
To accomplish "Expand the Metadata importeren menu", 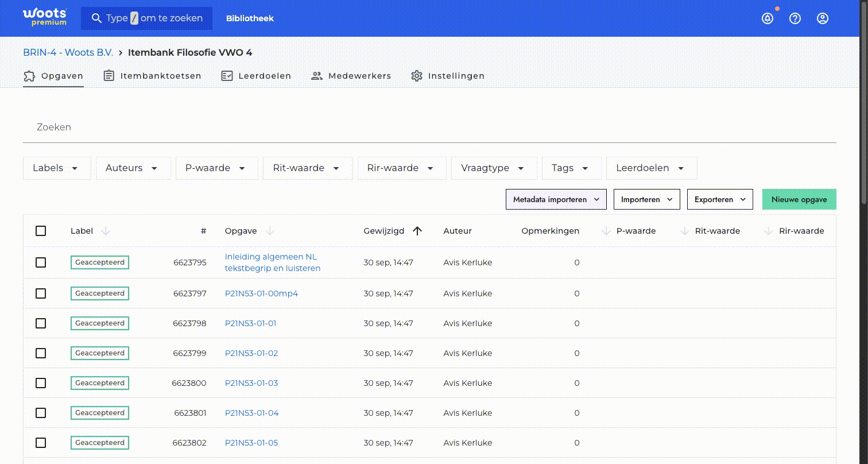I will pyautogui.click(x=556, y=199).
